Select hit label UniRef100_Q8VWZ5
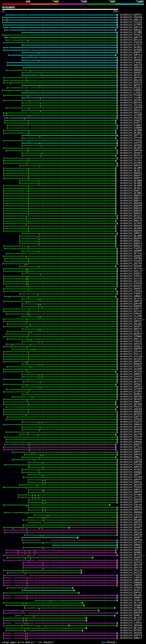Screen dimensions: 146x644 click(131, 256)
